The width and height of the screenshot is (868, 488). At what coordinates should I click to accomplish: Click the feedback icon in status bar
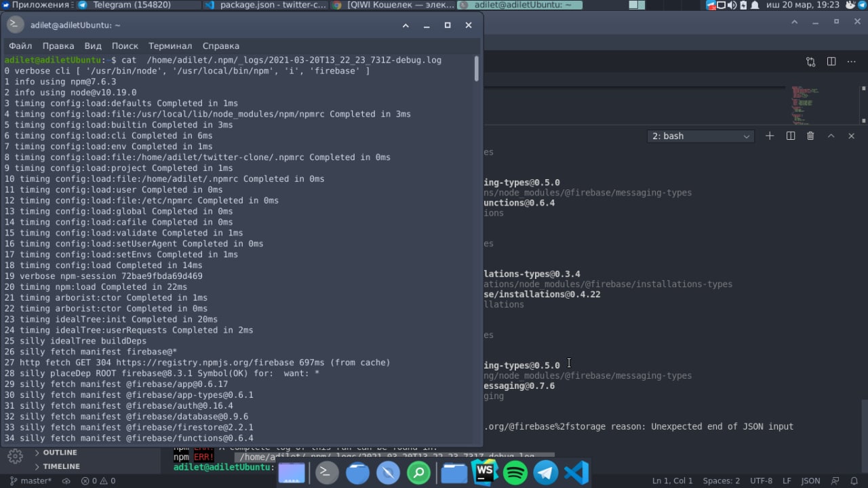(834, 481)
